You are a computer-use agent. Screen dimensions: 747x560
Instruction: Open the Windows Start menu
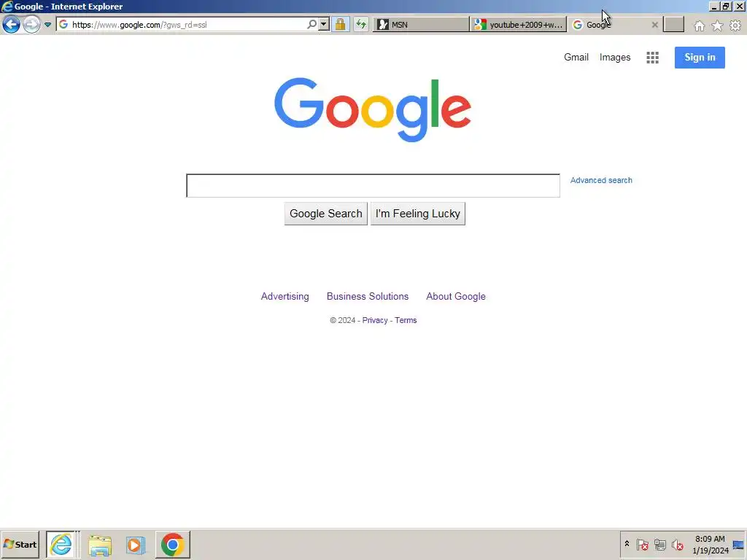pyautogui.click(x=20, y=544)
